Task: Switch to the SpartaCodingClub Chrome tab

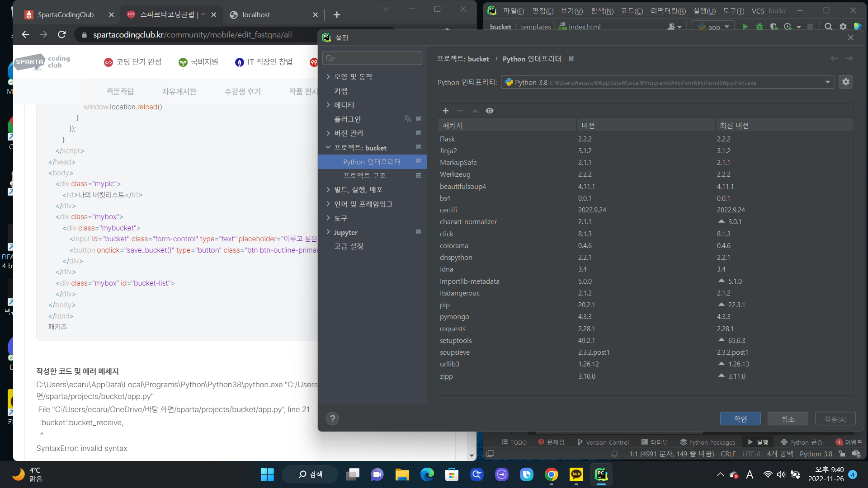Action: [x=69, y=14]
